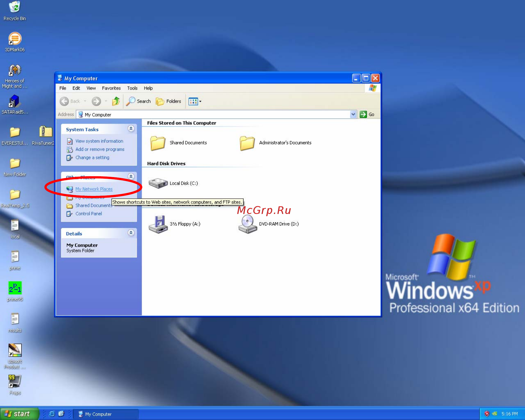Select the Administrator's Documents folder
Screen dimensions: 525x420
coord(275,143)
